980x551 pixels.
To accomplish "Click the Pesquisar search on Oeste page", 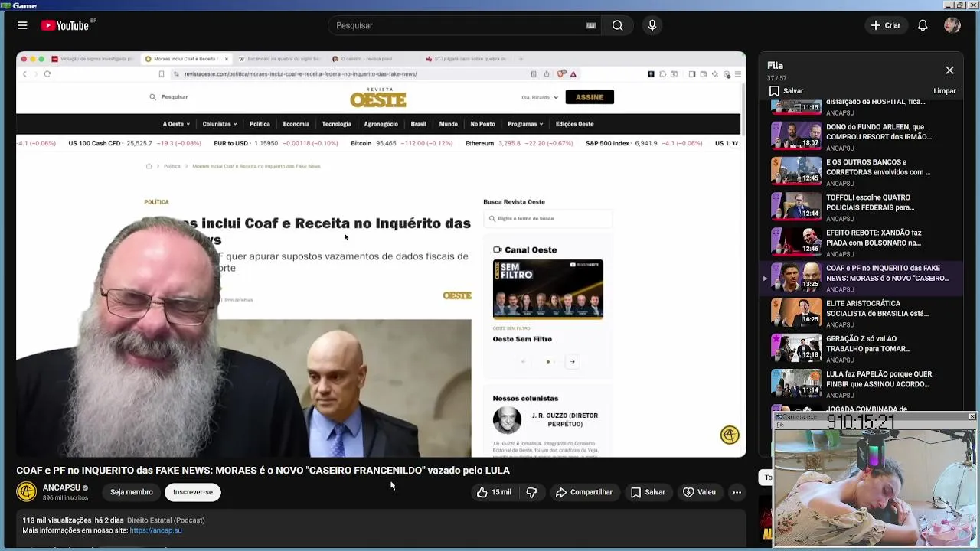I will point(168,97).
